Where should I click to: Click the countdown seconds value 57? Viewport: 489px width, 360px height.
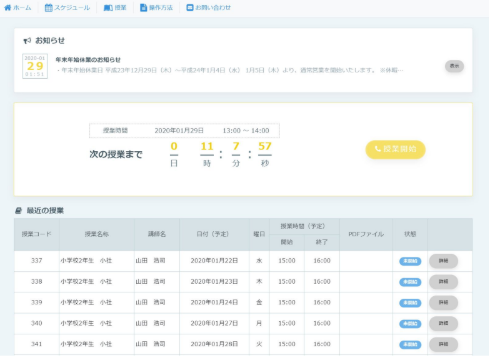(x=265, y=146)
